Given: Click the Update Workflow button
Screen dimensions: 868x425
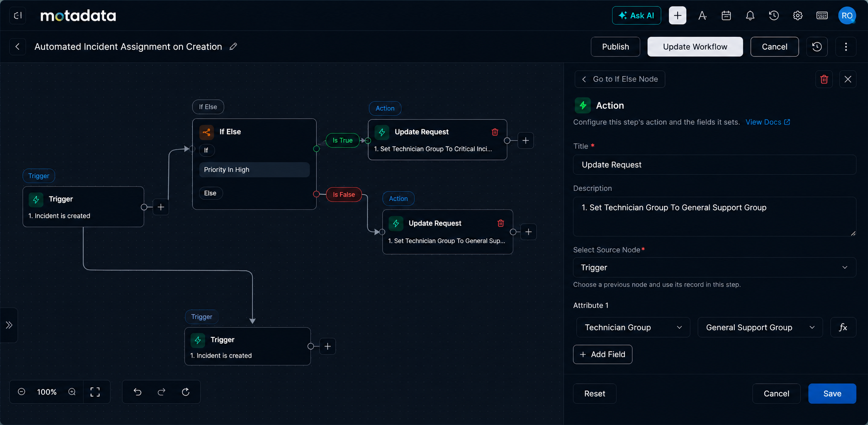Looking at the screenshot, I should coord(695,46).
